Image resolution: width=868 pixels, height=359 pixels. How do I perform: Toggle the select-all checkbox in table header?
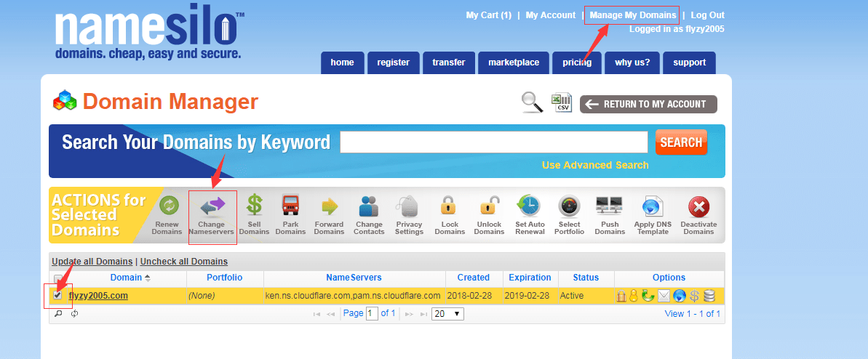pos(57,278)
